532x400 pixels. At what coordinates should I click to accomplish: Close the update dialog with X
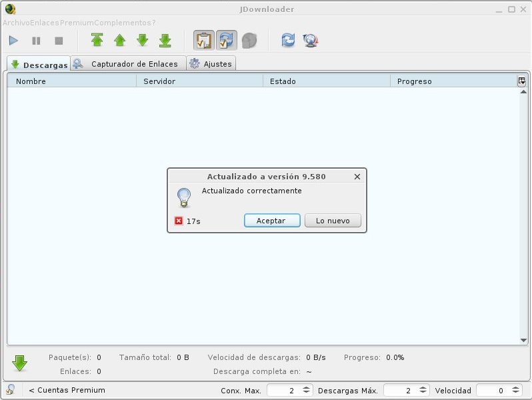pyautogui.click(x=357, y=177)
